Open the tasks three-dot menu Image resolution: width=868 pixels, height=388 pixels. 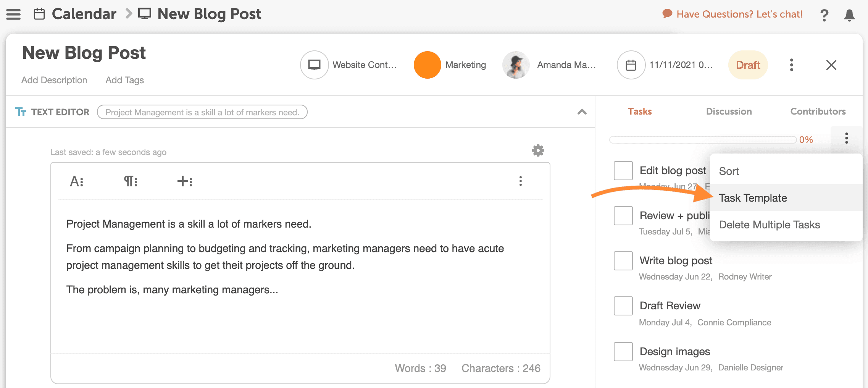point(846,138)
